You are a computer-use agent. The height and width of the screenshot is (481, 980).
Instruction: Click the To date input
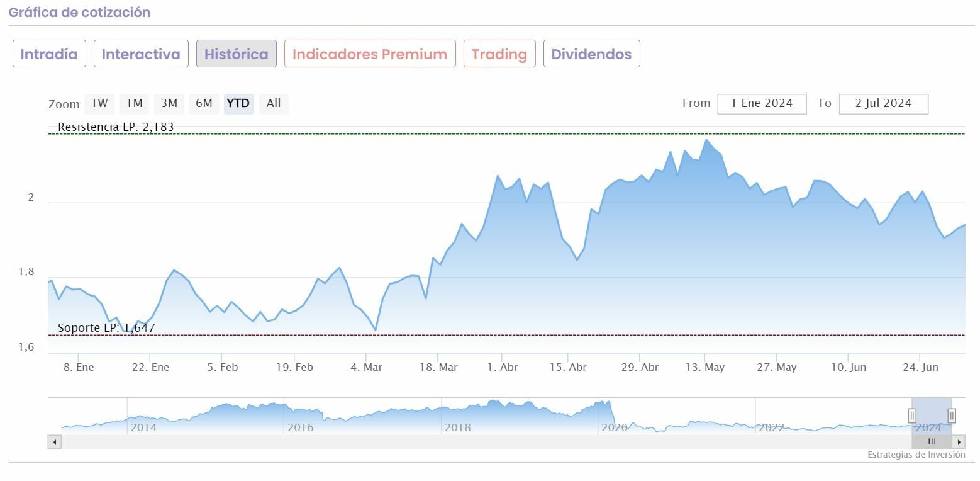point(883,104)
